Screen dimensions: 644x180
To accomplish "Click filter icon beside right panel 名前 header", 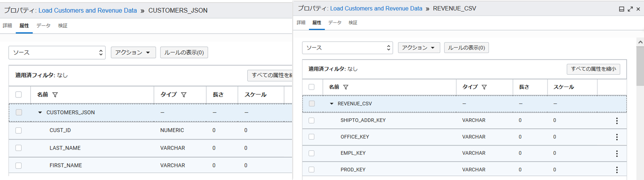I will pos(345,87).
